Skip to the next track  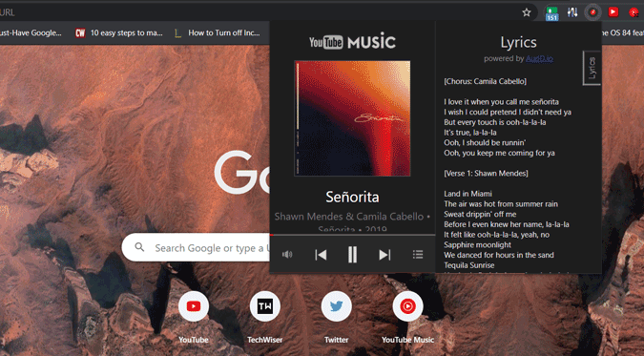click(x=384, y=255)
